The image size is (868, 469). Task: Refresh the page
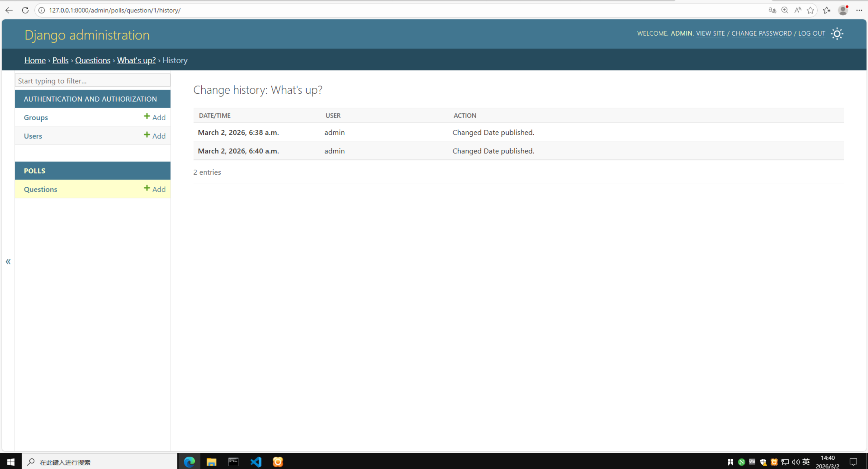25,11
